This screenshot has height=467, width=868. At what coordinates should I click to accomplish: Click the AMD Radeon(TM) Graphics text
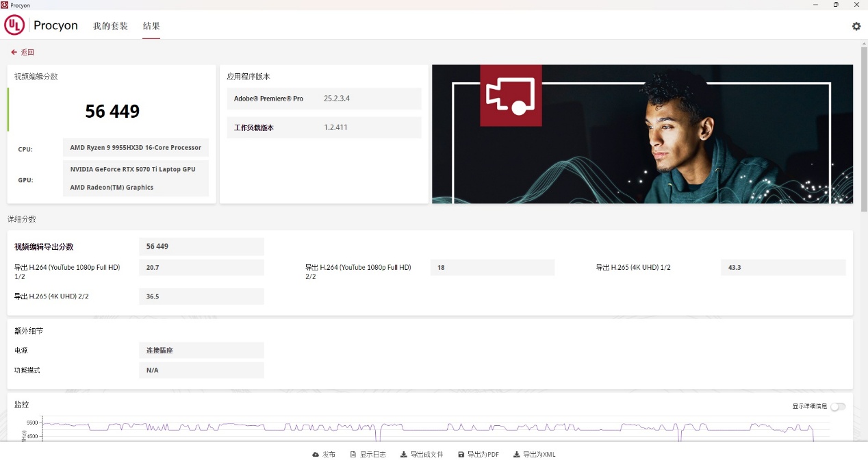click(x=112, y=188)
